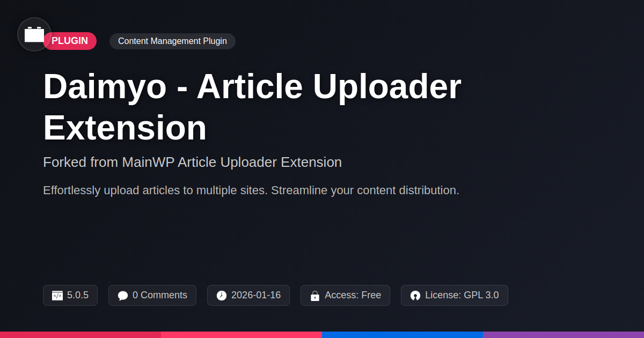Image resolution: width=644 pixels, height=338 pixels.
Task: Click the Daimyo Article Uploader Extension title
Action: [252, 107]
